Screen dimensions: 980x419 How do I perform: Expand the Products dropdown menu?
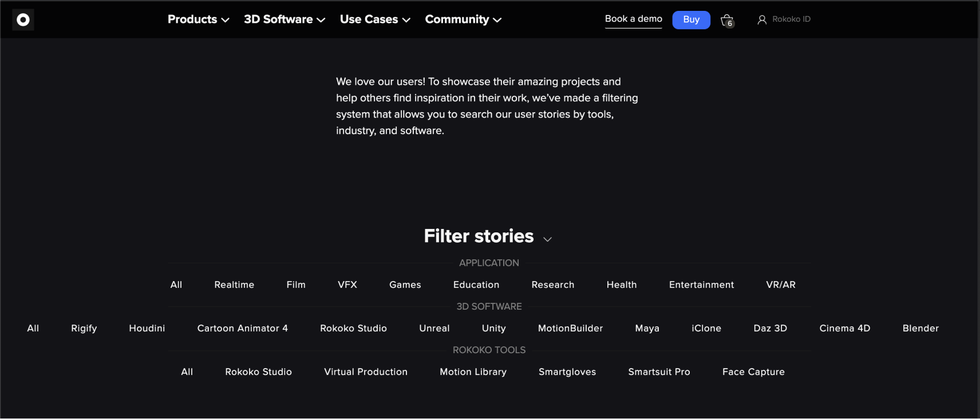point(198,19)
